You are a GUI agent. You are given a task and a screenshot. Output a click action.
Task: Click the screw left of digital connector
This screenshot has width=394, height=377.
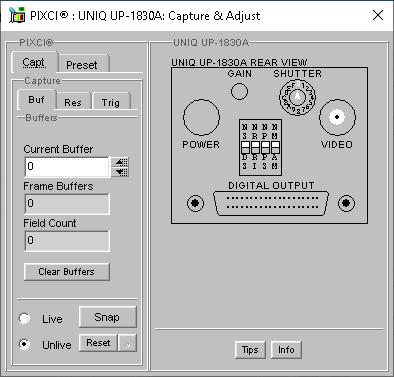(x=195, y=203)
